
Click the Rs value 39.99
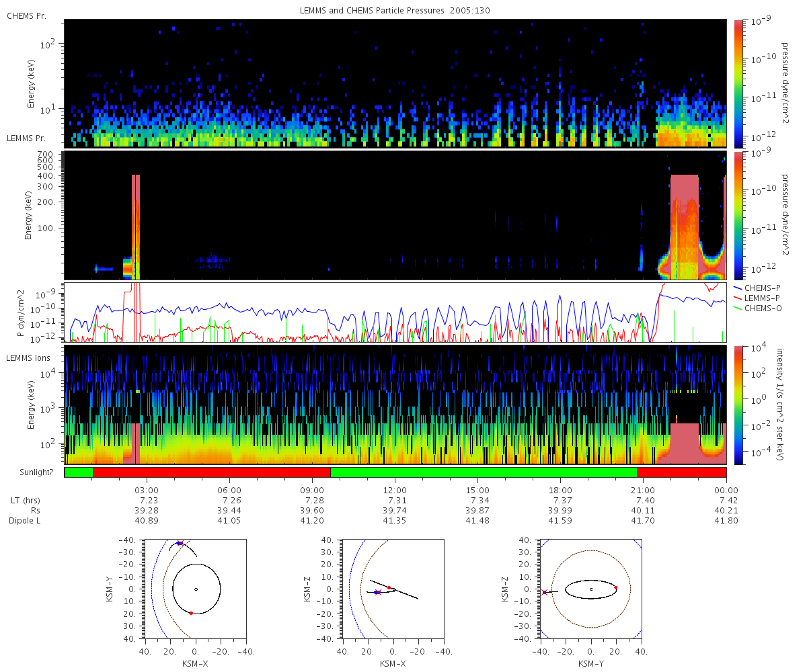click(x=560, y=511)
